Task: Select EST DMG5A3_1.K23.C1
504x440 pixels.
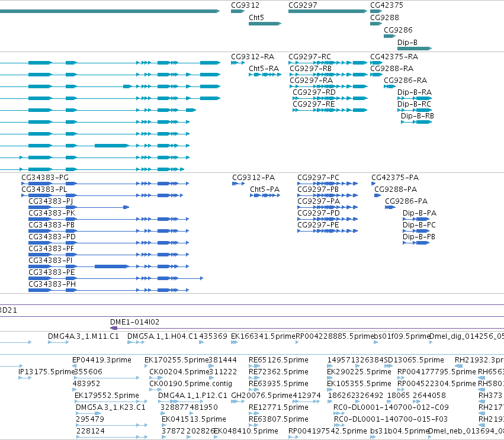Action: click(111, 407)
